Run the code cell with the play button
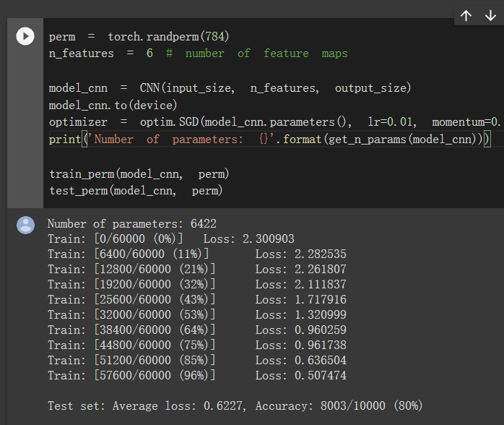This screenshot has width=504, height=425. pos(25,36)
